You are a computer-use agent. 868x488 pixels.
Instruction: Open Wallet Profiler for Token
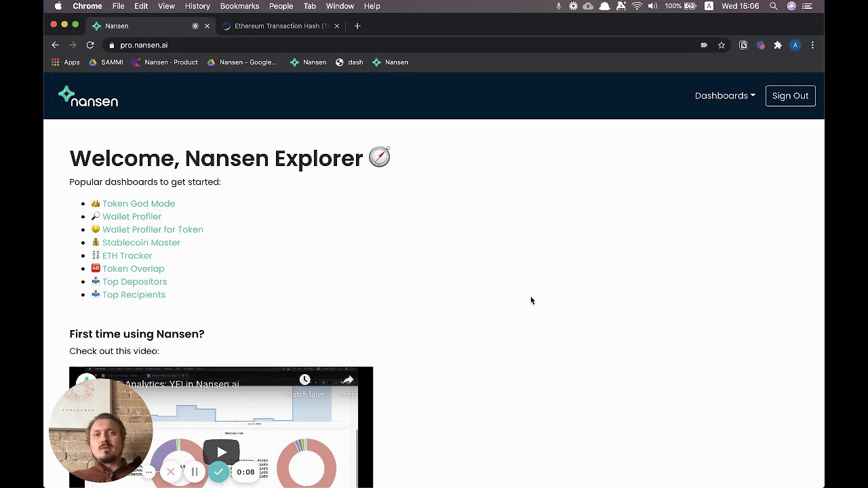tap(153, 230)
